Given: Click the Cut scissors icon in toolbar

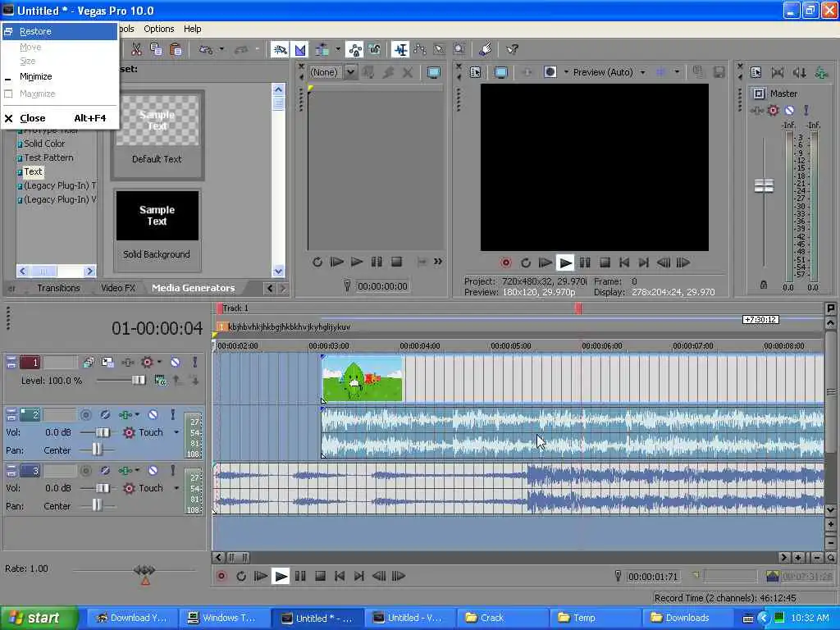Looking at the screenshot, I should [137, 50].
